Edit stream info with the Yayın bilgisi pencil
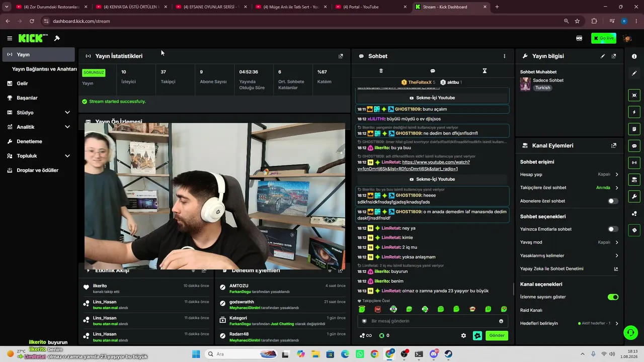644x362 pixels. click(x=603, y=56)
